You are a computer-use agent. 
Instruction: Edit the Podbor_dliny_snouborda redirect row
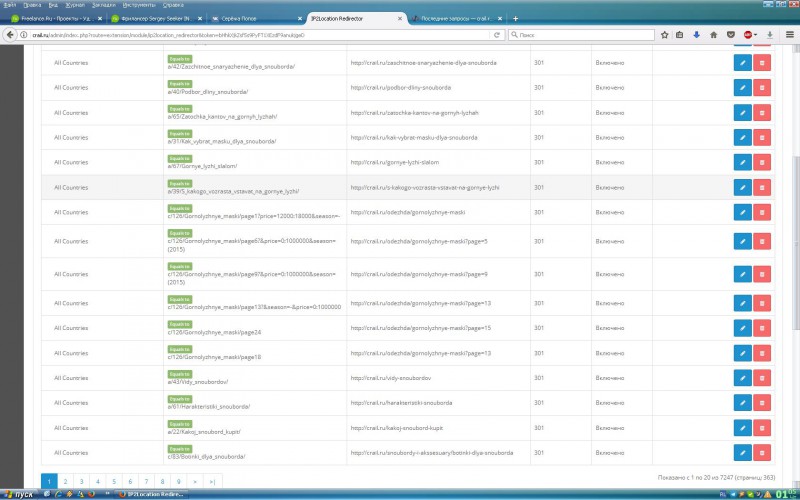[x=742, y=88]
